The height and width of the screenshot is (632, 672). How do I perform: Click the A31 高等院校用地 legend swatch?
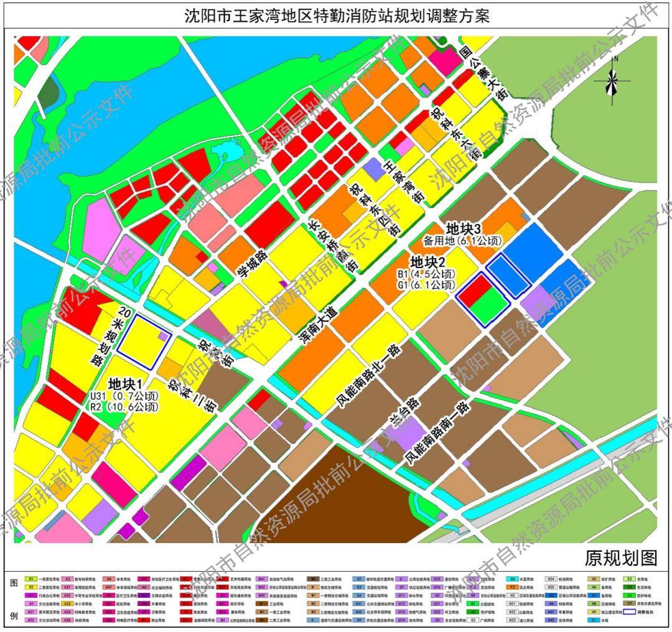(67, 586)
